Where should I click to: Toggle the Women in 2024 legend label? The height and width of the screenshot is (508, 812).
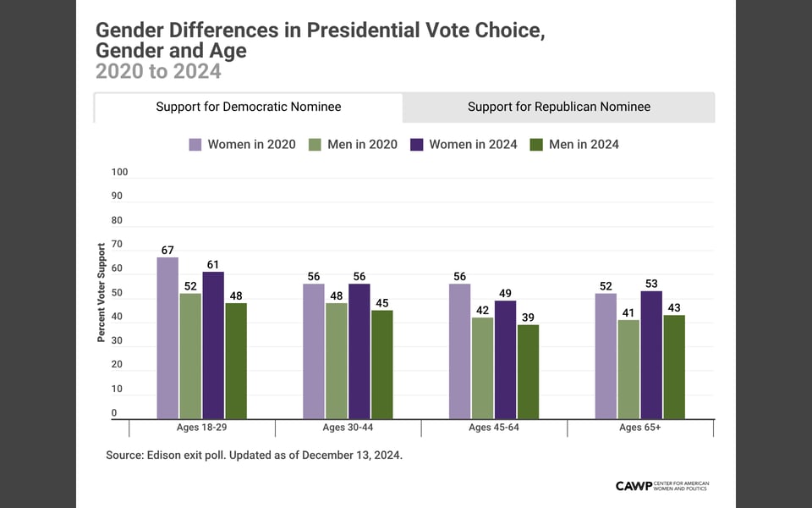click(473, 145)
